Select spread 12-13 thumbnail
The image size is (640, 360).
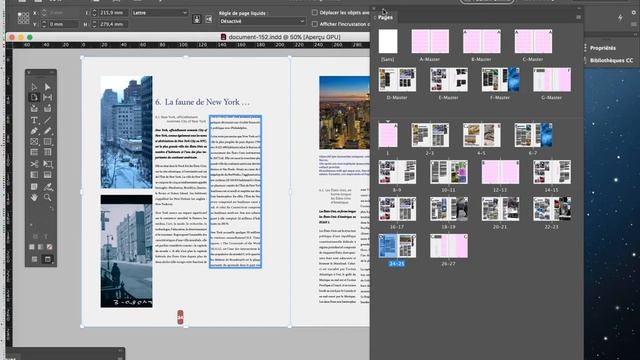(500, 172)
